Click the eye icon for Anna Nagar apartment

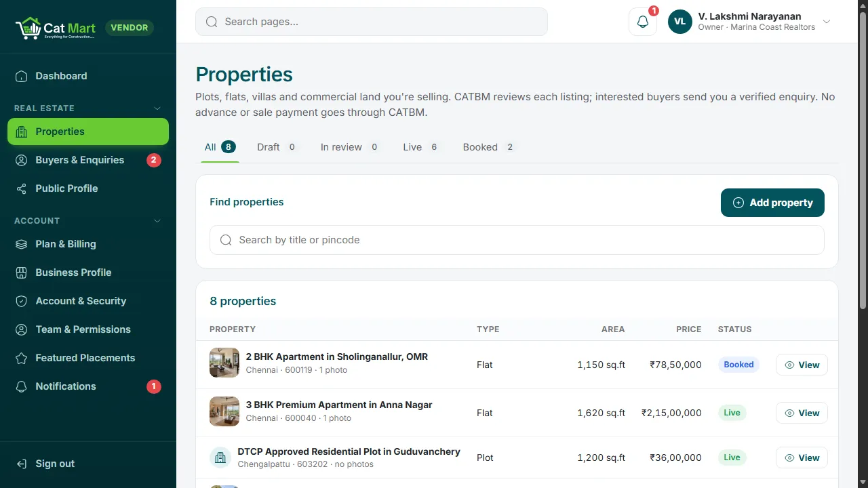(789, 413)
